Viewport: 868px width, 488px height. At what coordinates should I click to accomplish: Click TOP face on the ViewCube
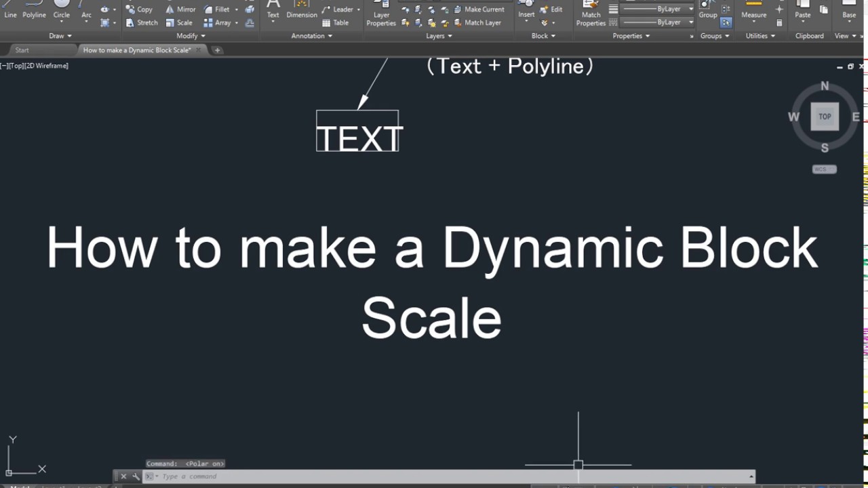click(825, 117)
